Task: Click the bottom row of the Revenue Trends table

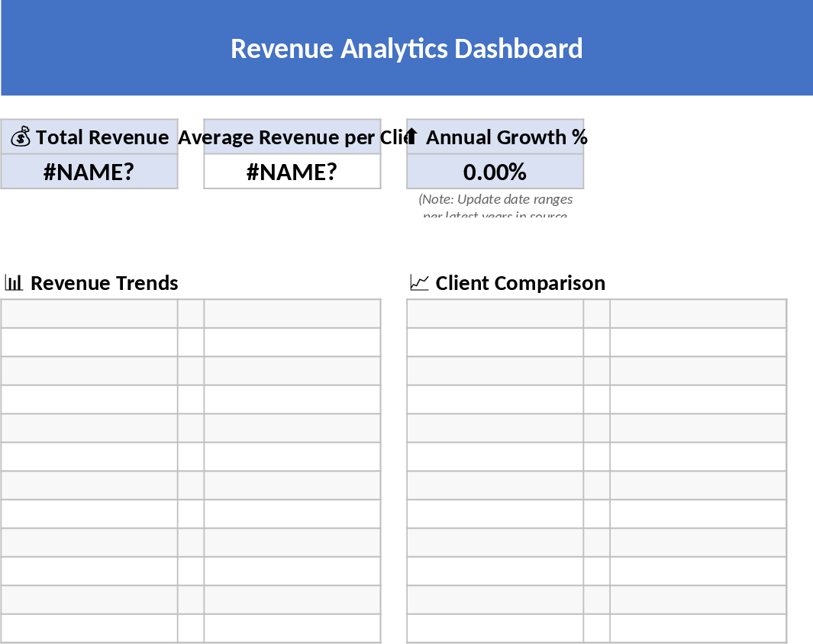Action: [x=89, y=628]
